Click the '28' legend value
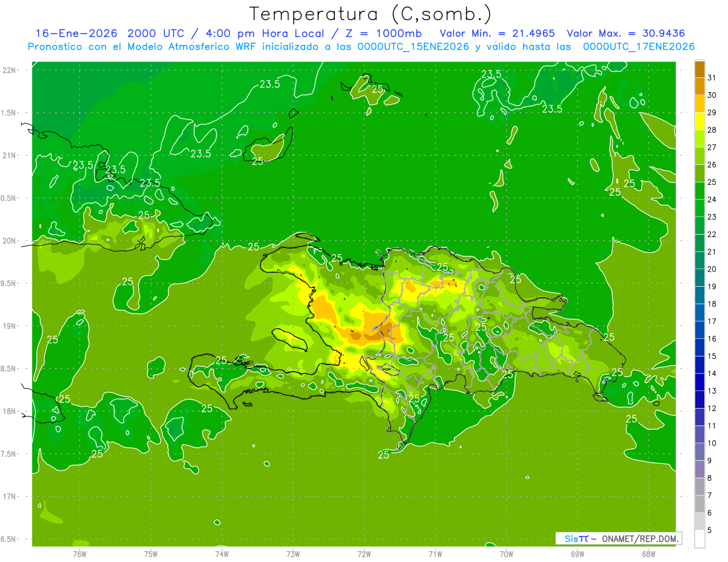This screenshot has height=562, width=728. (712, 130)
